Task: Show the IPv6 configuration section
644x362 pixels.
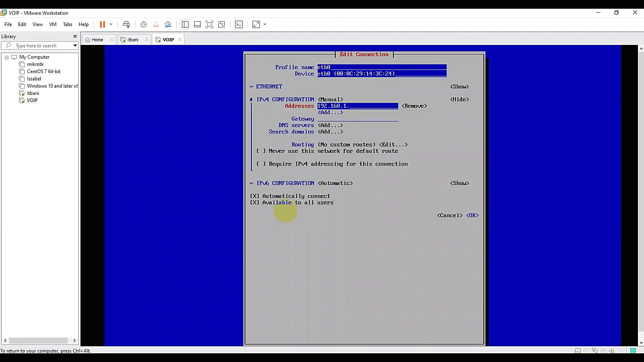Action: 460,183
